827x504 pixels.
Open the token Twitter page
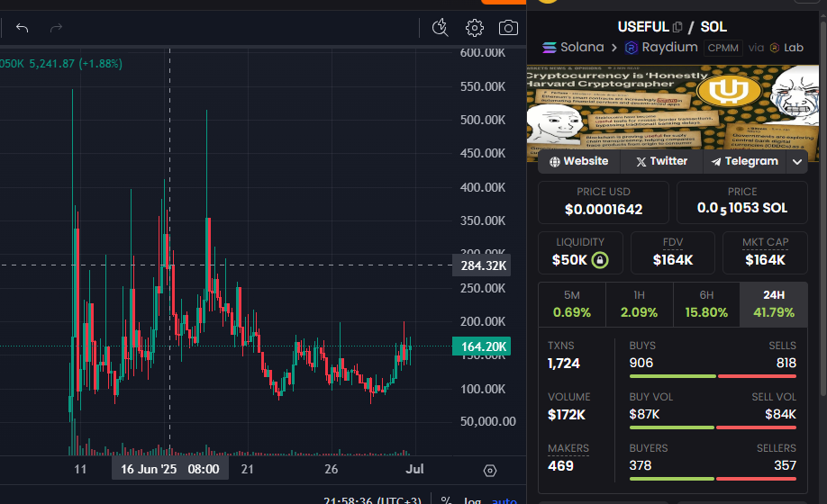[661, 161]
